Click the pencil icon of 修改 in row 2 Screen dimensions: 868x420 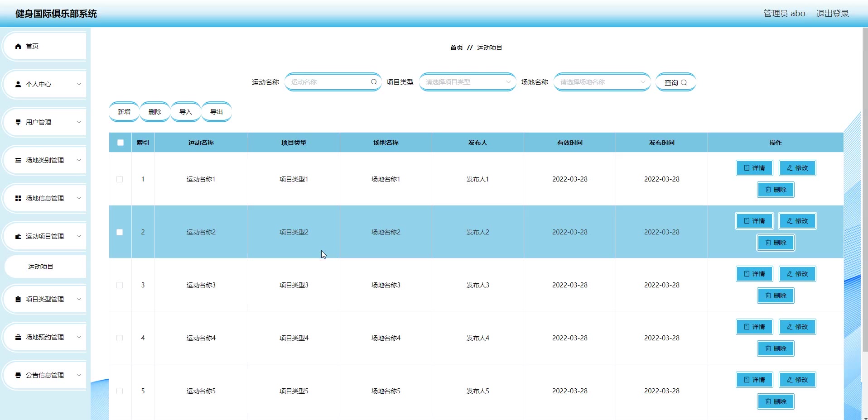click(790, 221)
